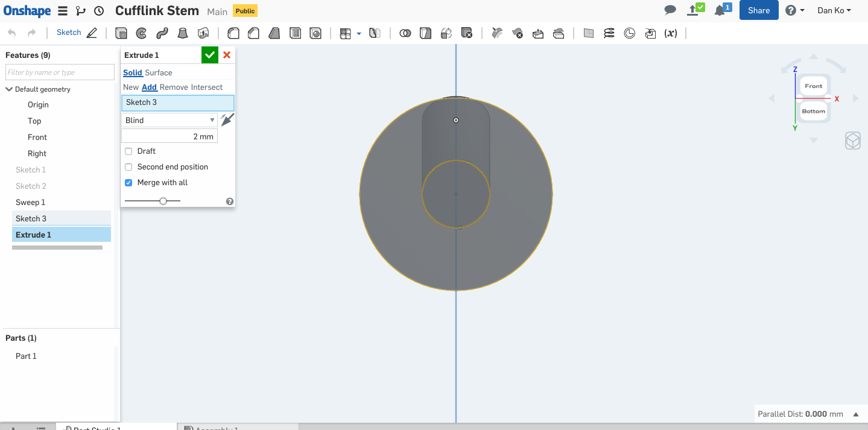The image size is (868, 430).
Task: Select the Extrude tool in toolbar
Action: tap(121, 33)
